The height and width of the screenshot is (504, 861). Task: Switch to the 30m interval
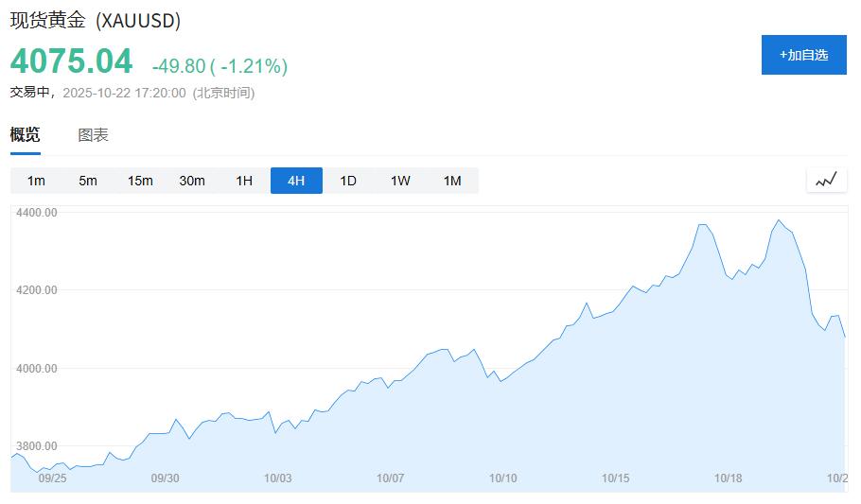click(192, 181)
